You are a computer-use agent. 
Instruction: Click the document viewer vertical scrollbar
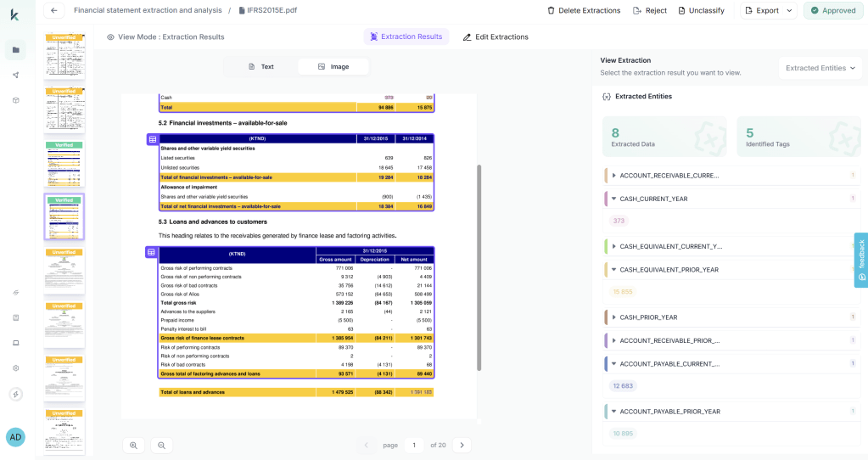click(479, 267)
